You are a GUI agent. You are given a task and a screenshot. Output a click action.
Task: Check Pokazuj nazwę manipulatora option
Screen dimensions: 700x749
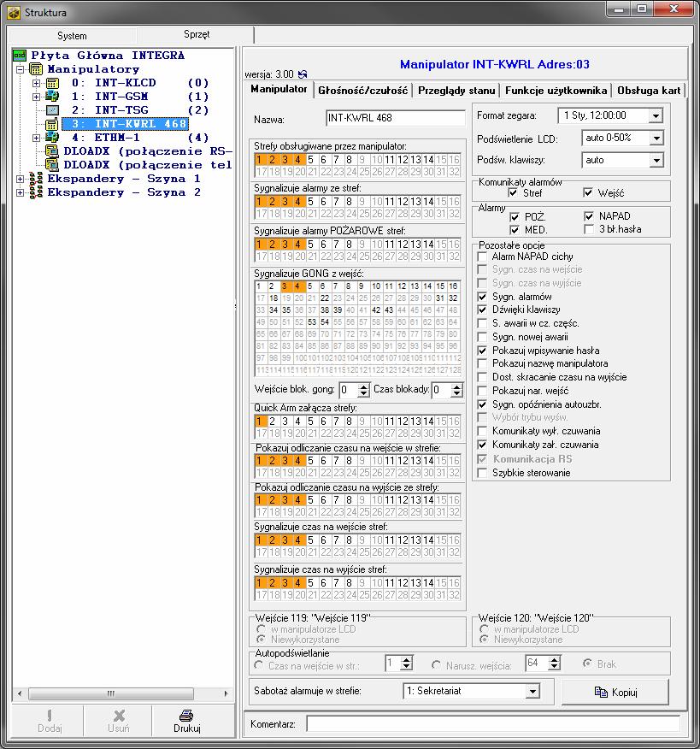(482, 363)
